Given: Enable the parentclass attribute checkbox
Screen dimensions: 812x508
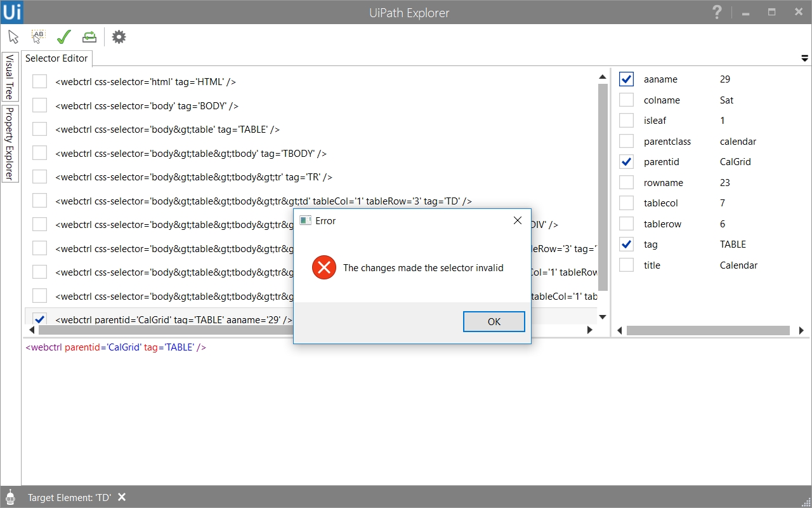Looking at the screenshot, I should tap(626, 141).
